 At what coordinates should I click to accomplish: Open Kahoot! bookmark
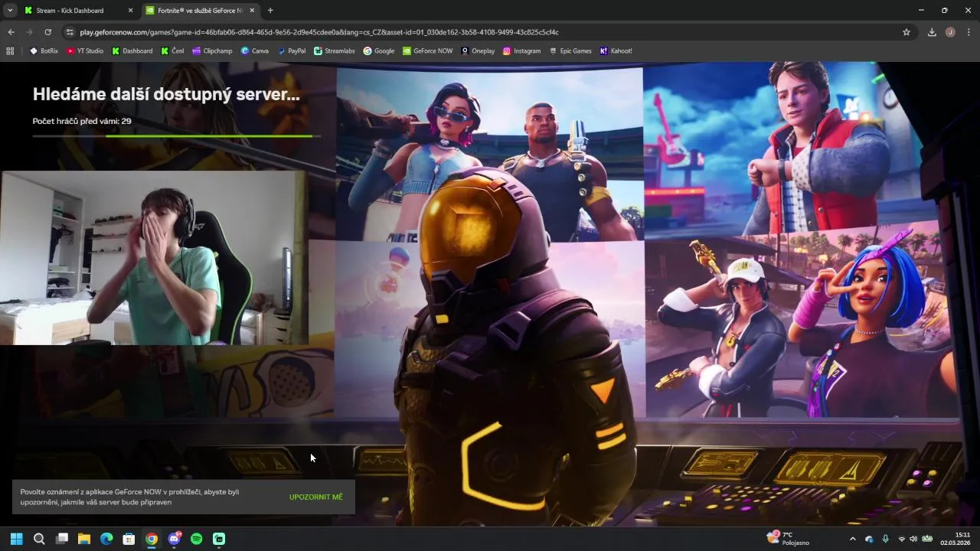(x=616, y=51)
